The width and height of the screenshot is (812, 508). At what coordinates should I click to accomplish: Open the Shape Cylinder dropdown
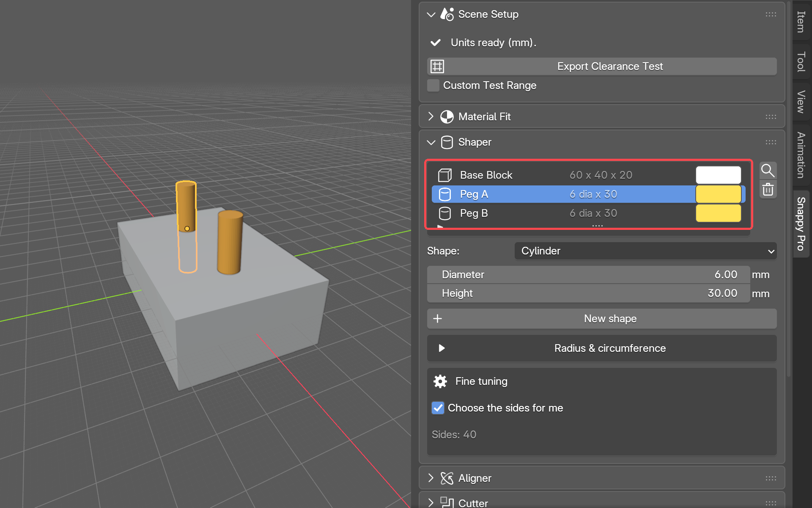point(645,251)
